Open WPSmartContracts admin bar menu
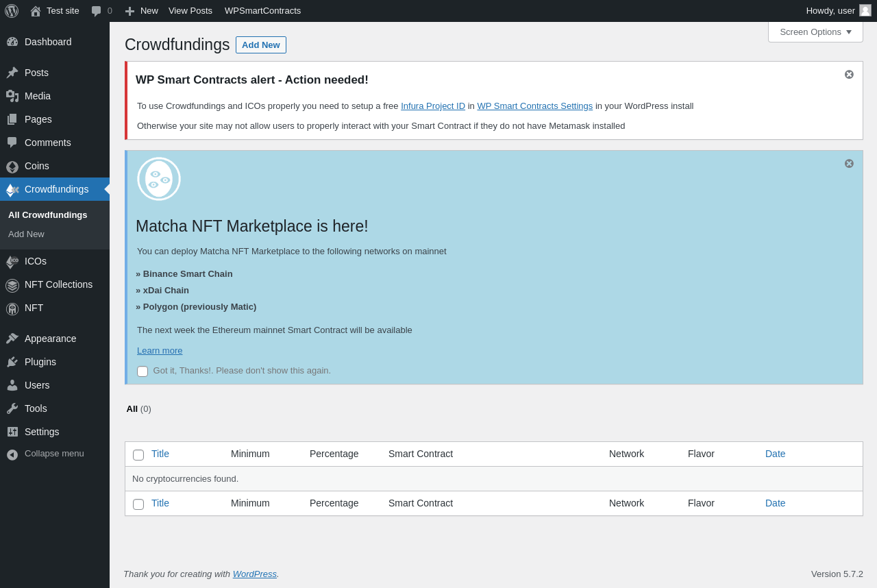Viewport: 877px width, 588px height. (x=262, y=11)
